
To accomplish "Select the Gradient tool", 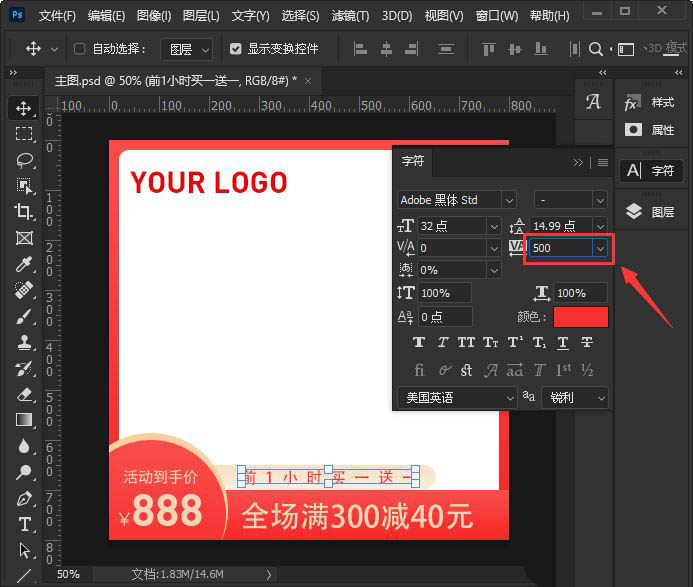I will click(x=24, y=420).
